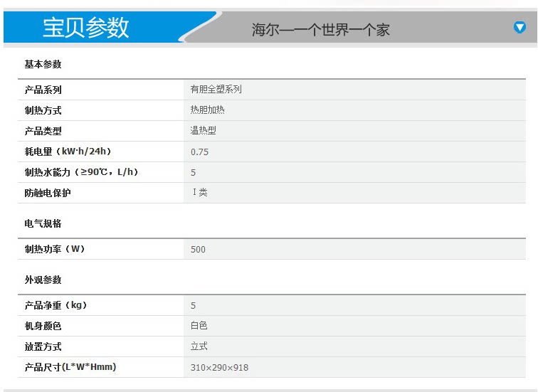The image size is (538, 392).
Task: Click the 有胆全塑系列 value cell
Action: tap(216, 90)
